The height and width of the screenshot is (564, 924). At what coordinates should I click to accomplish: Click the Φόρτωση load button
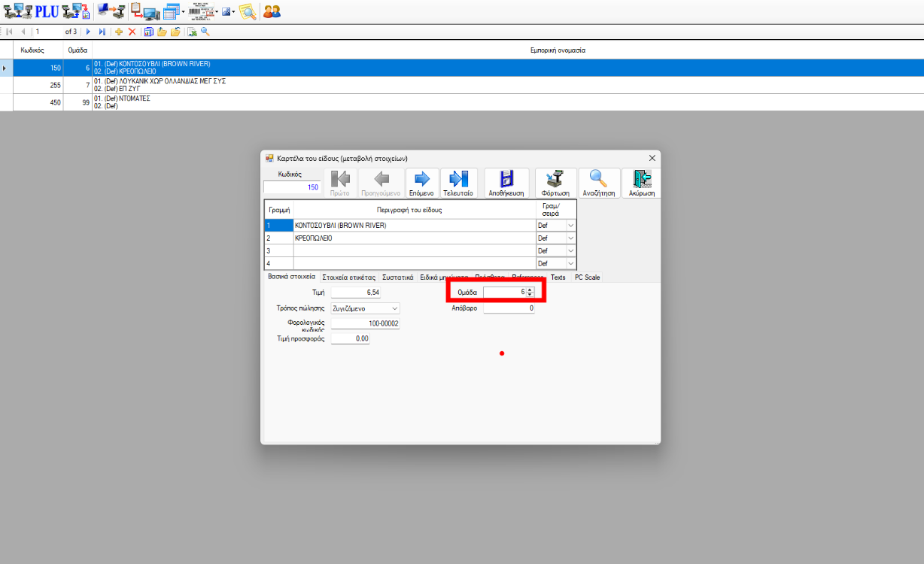click(x=555, y=183)
